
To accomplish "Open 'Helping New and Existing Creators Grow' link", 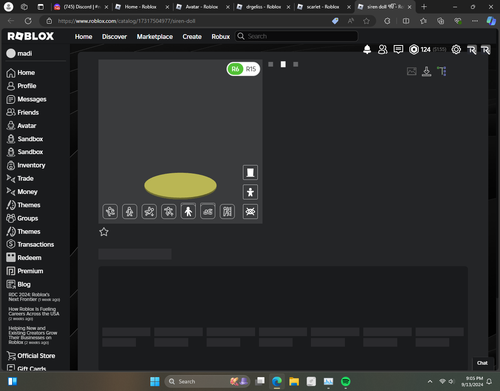I will click(33, 335).
